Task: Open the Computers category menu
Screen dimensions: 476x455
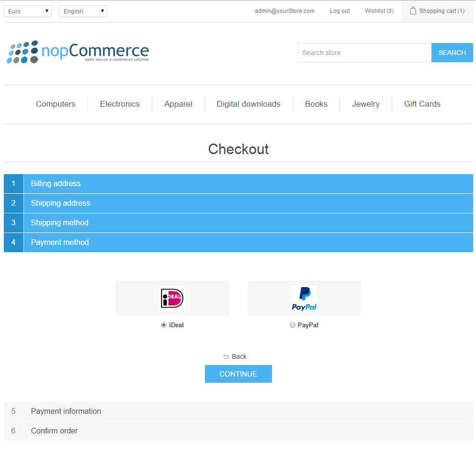Action: [x=56, y=104]
